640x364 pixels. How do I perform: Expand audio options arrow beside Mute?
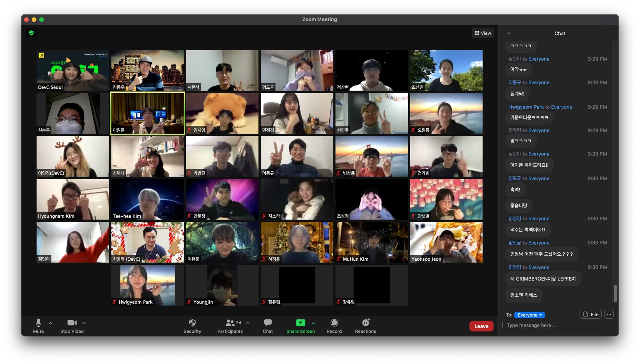pos(51,323)
